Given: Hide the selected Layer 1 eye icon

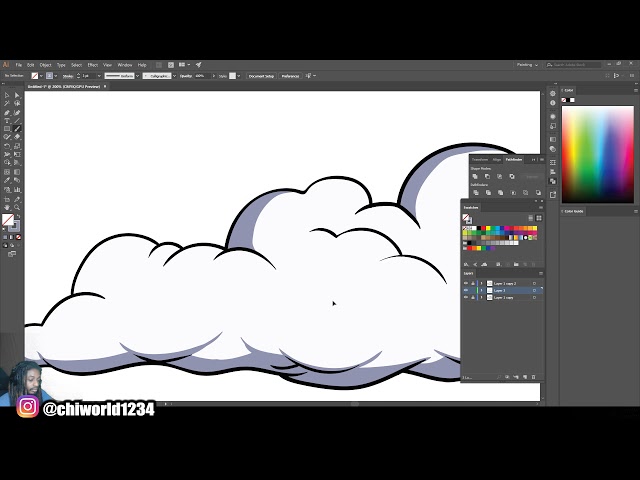Looking at the screenshot, I should click(466, 290).
